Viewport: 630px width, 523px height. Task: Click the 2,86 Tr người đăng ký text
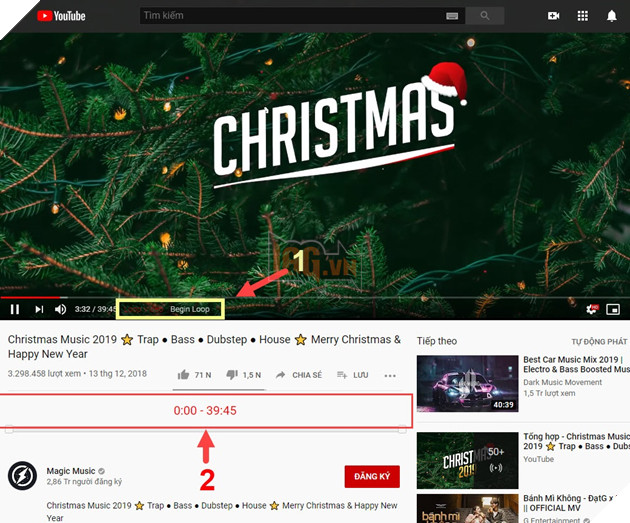pyautogui.click(x=84, y=481)
